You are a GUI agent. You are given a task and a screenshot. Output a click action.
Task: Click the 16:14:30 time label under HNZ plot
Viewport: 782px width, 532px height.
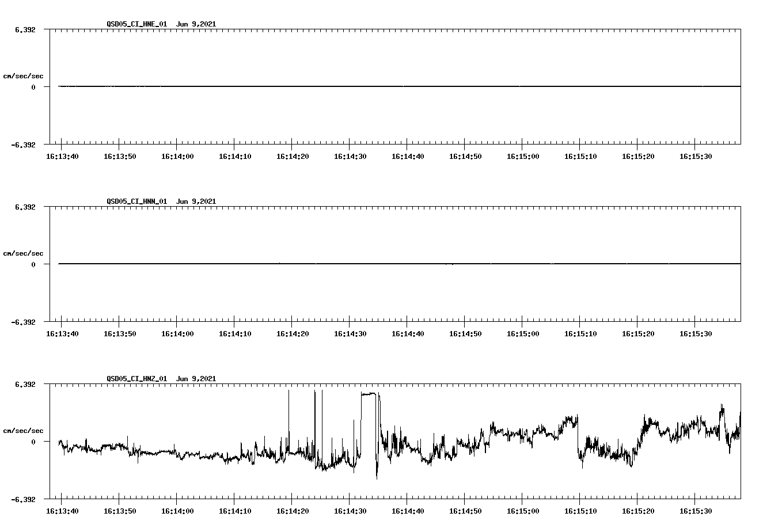pos(350,511)
